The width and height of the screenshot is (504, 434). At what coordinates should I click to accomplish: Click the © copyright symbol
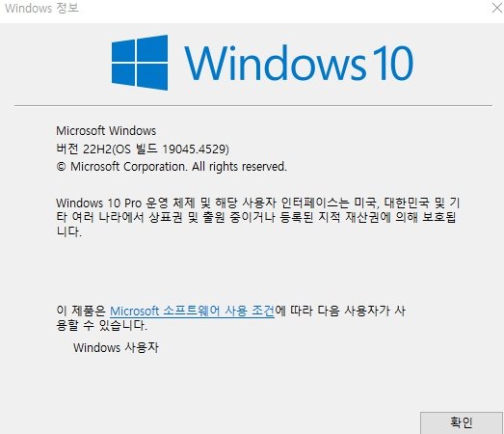click(61, 167)
